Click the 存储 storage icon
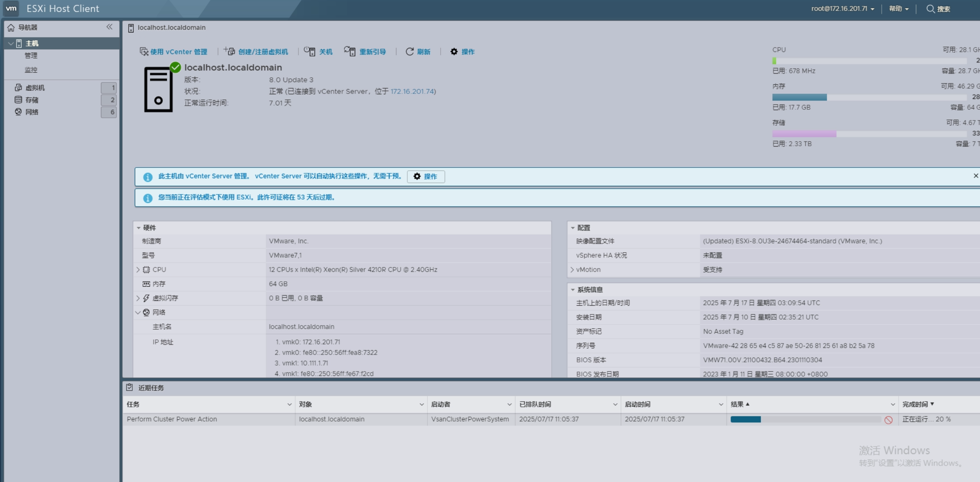The height and width of the screenshot is (482, 980). click(x=18, y=99)
